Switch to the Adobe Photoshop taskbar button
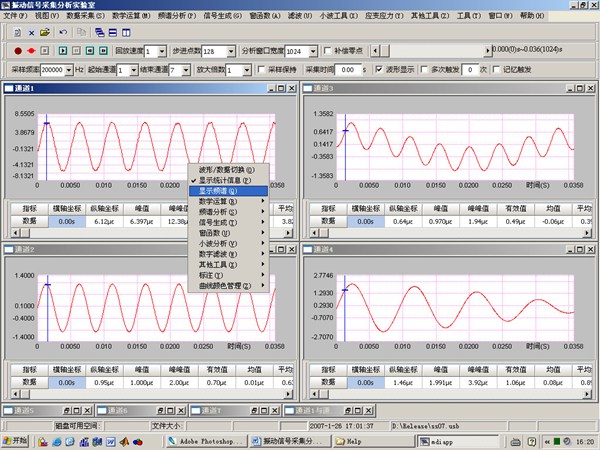Screen dimensions: 600x450 (208, 440)
